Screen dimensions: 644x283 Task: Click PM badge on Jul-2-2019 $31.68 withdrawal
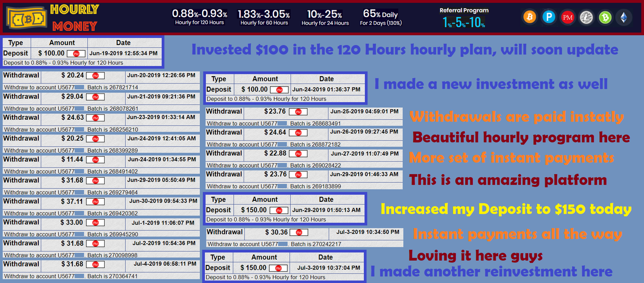(95, 243)
